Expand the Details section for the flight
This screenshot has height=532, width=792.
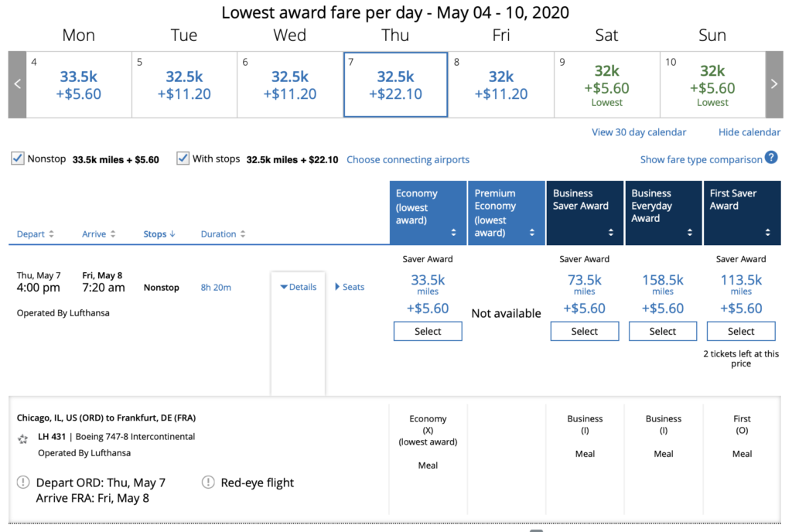[298, 286]
